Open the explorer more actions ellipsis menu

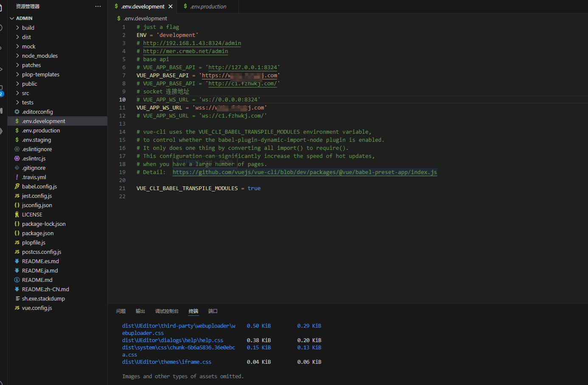[x=98, y=6]
